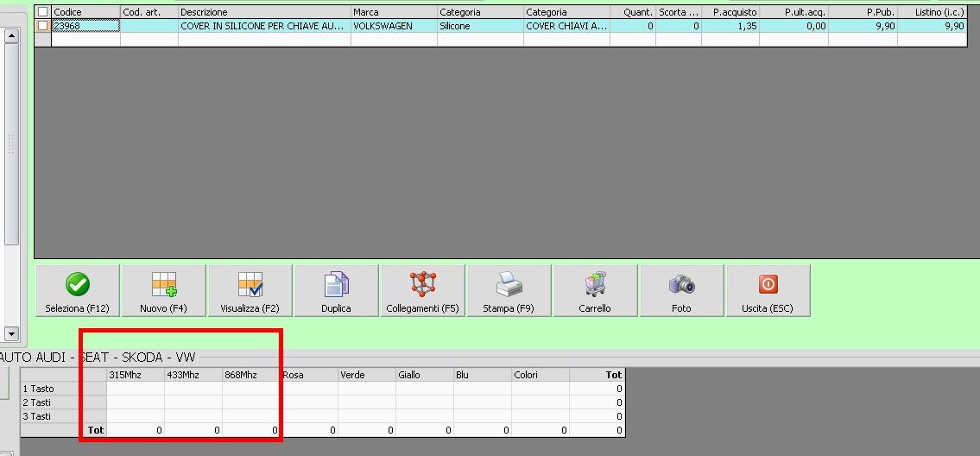Click the Scorta column header
This screenshot has width=980, height=456.
pos(678,12)
